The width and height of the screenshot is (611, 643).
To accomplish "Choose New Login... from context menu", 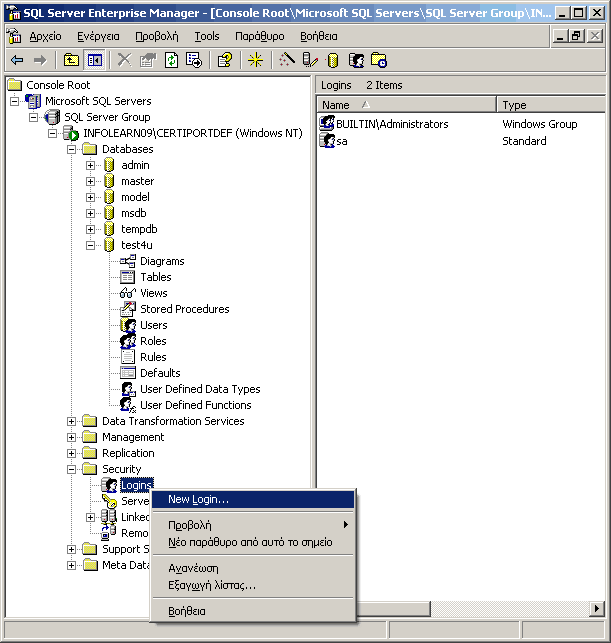I will pyautogui.click(x=253, y=499).
